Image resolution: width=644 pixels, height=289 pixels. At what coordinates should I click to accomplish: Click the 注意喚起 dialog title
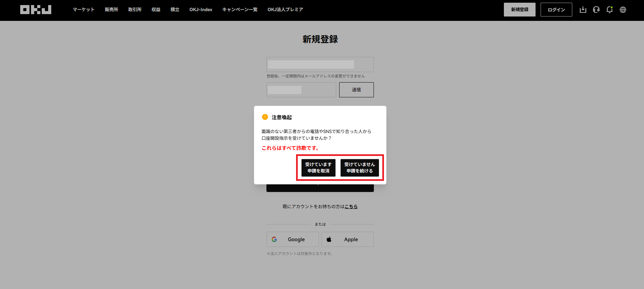tap(282, 117)
